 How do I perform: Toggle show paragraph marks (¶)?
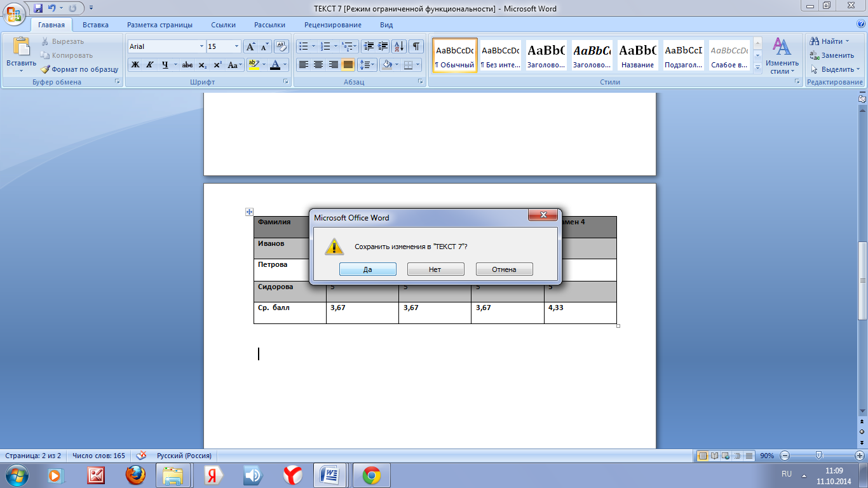[416, 46]
